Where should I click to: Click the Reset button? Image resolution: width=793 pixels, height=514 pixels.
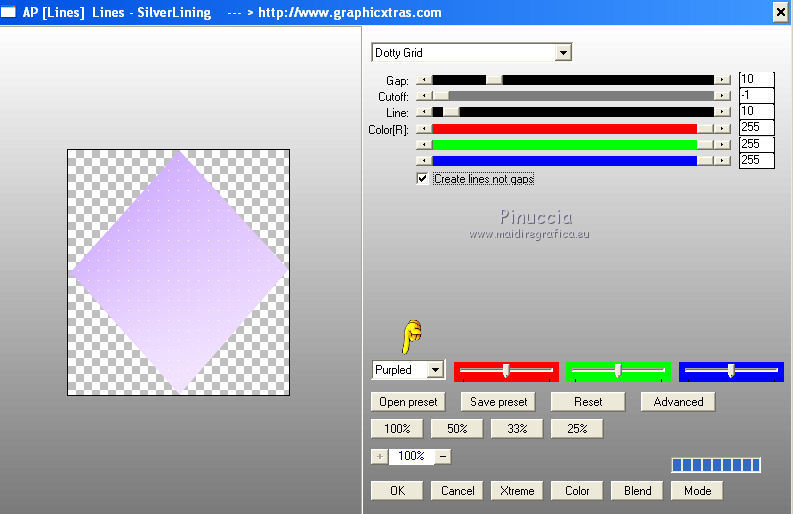(588, 402)
